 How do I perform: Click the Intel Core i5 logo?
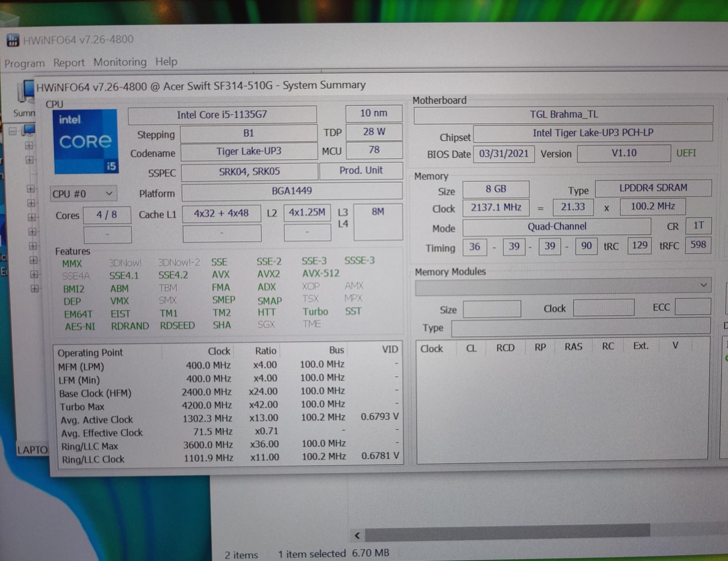(x=86, y=141)
